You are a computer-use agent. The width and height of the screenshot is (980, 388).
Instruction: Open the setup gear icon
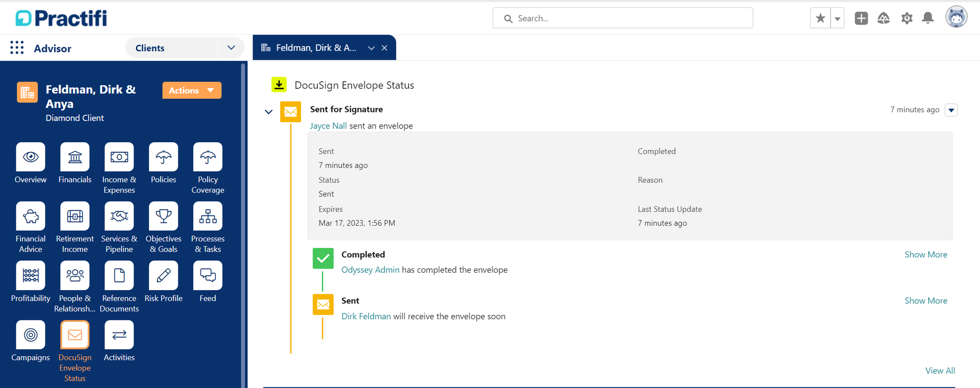907,19
